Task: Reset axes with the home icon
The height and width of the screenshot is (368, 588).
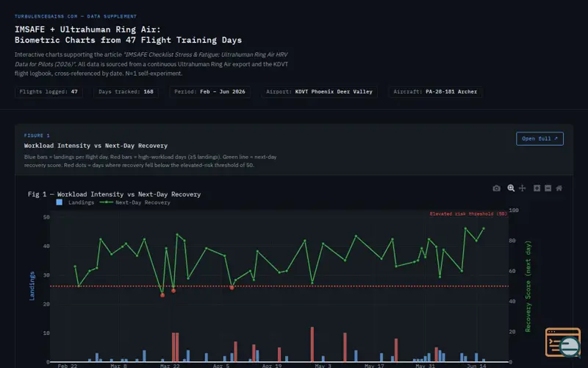Action: (559, 188)
